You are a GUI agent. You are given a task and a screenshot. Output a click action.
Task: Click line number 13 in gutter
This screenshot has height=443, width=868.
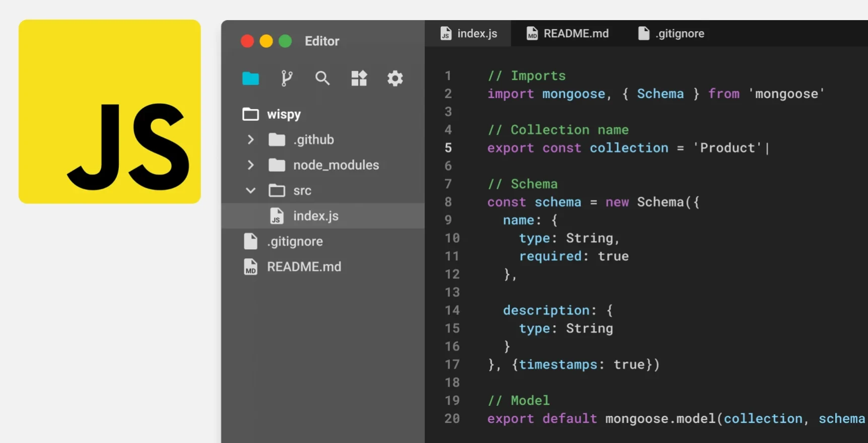pyautogui.click(x=452, y=292)
